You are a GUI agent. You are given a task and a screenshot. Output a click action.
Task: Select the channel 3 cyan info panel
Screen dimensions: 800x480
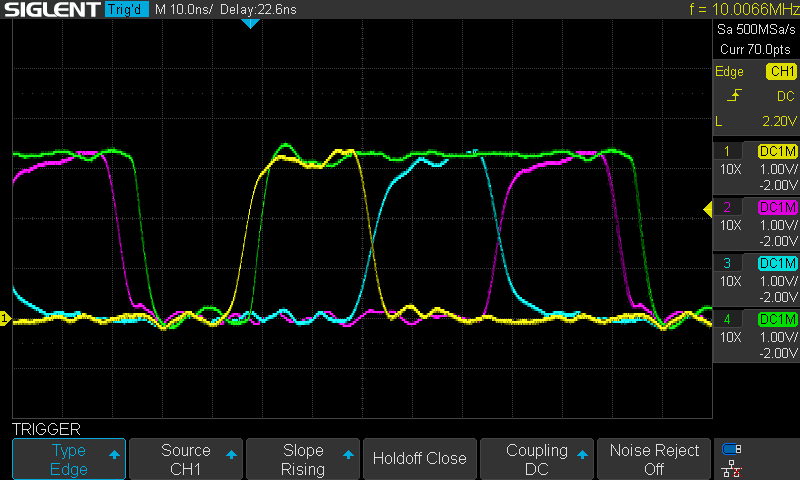tap(756, 279)
